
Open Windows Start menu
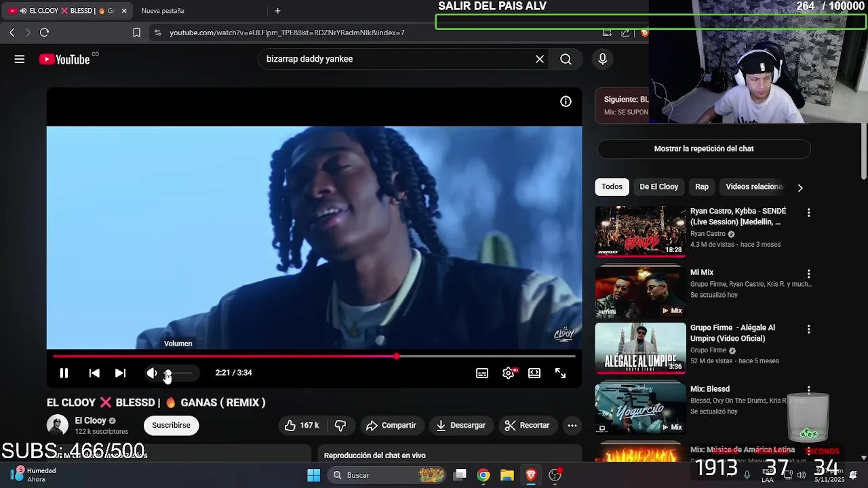tap(313, 475)
